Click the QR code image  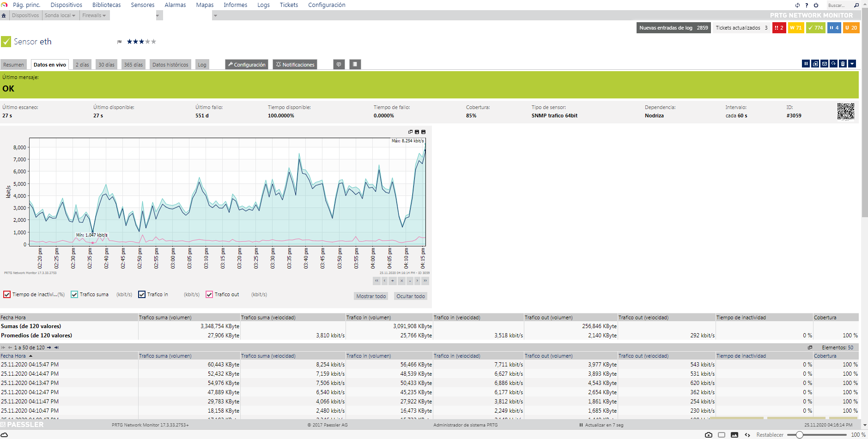pos(845,111)
